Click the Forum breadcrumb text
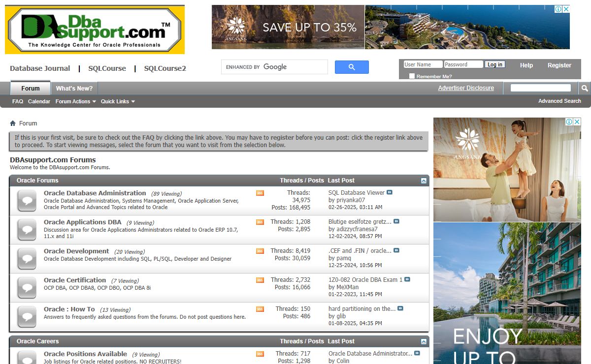Image resolution: width=591 pixels, height=364 pixels. 28,123
